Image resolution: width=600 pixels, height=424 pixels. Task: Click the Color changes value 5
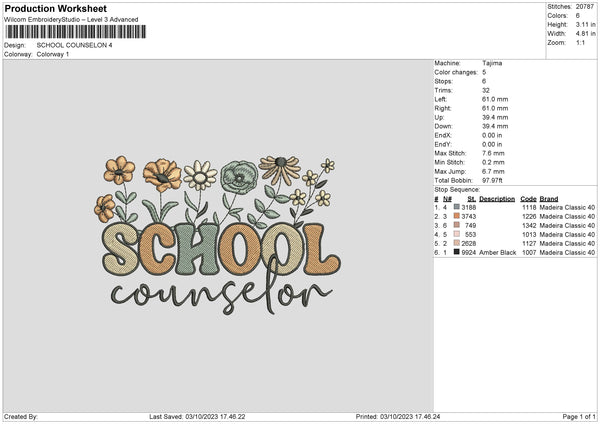coord(484,72)
